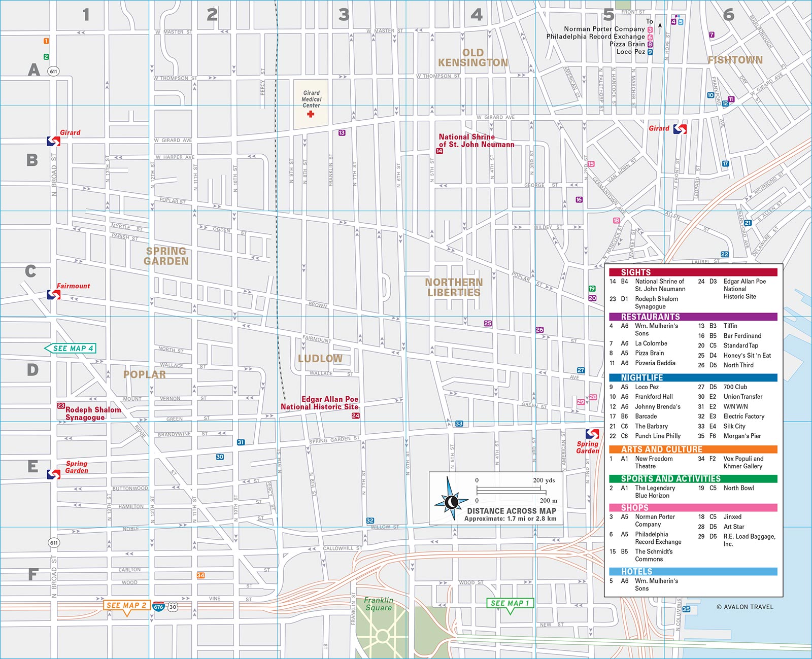Viewport: 812px width, 659px height.
Task: Click the FISHTOWN neighborhood label
Action: coord(735,60)
